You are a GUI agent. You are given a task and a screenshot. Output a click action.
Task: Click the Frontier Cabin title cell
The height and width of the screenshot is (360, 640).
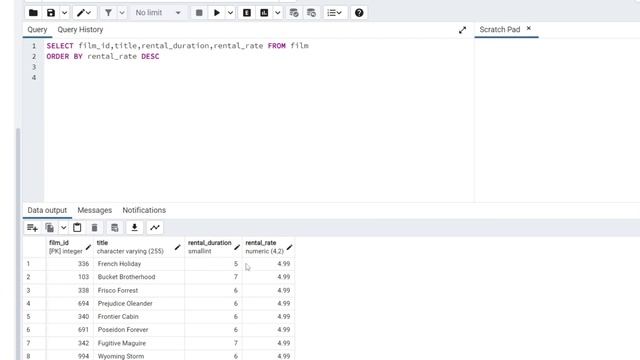pos(139,316)
